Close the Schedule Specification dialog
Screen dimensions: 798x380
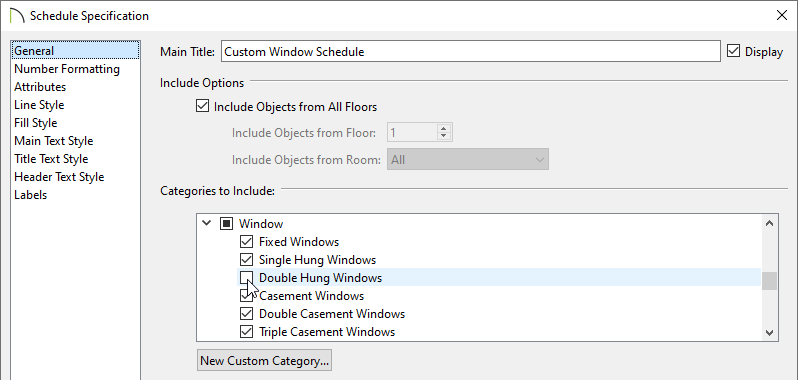pyautogui.click(x=781, y=15)
